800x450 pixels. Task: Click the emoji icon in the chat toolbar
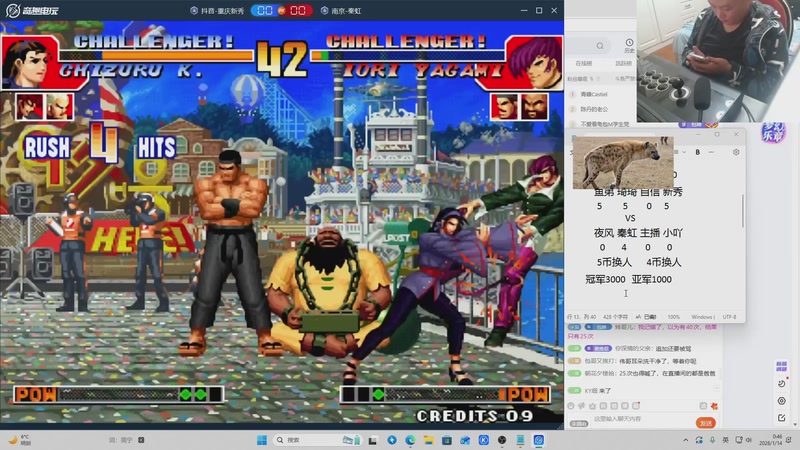point(570,406)
